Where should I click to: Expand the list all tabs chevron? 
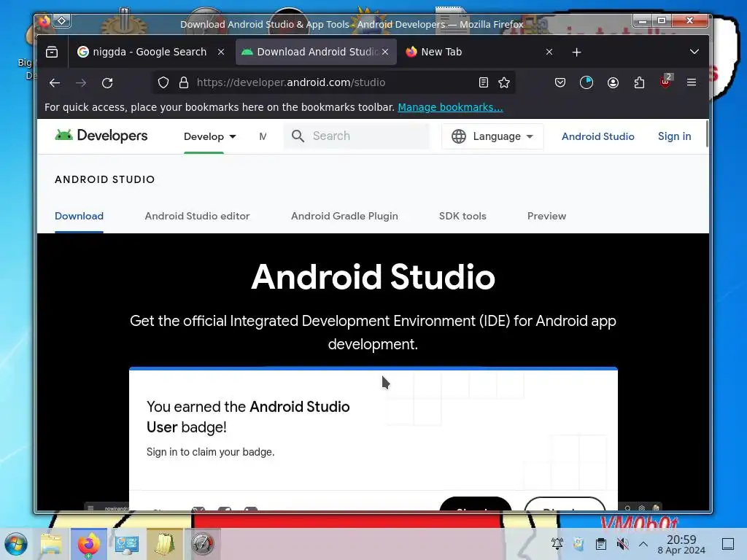pos(694,52)
